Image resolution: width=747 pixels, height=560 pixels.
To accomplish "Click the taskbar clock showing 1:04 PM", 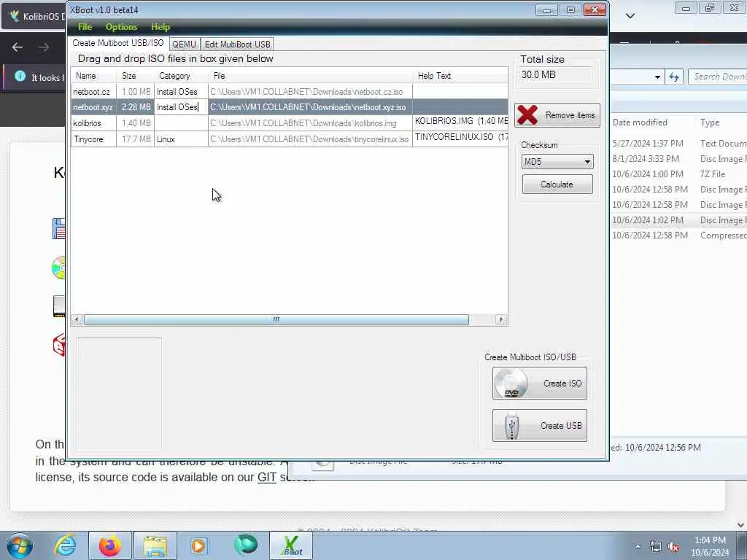I will 710,546.
